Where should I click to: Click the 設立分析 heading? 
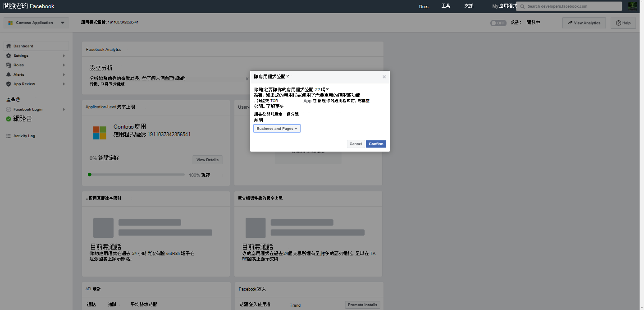(101, 68)
